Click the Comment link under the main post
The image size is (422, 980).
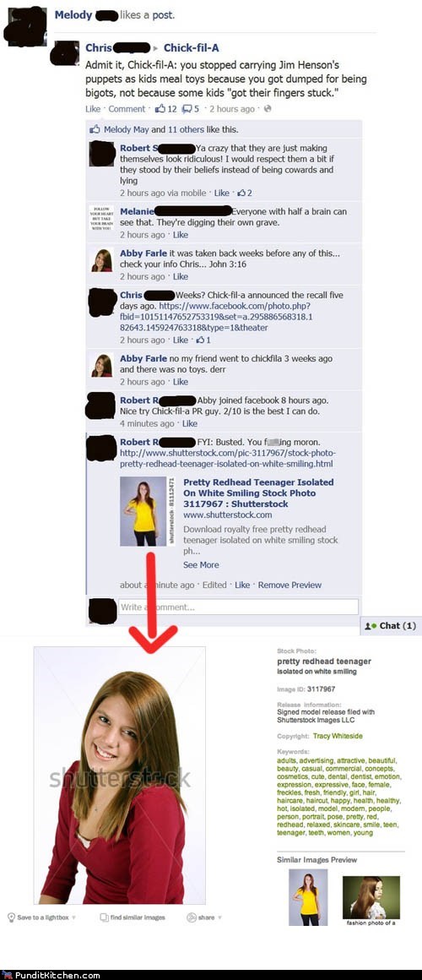click(127, 109)
